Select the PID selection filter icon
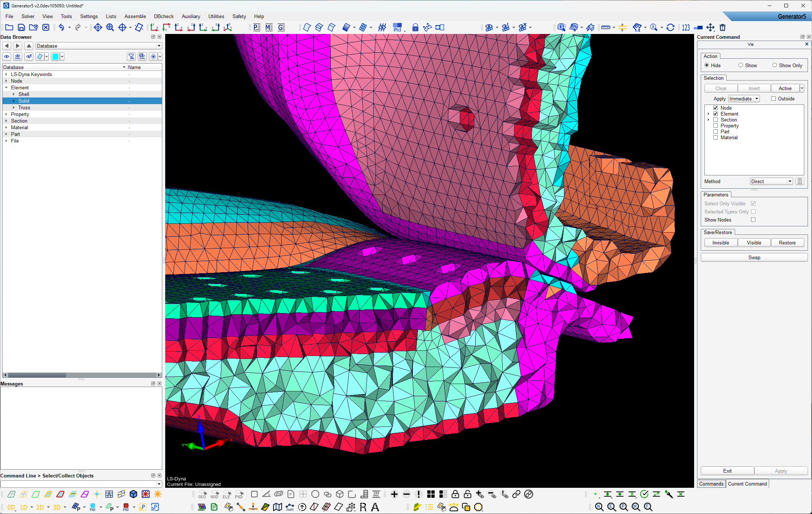Image resolution: width=812 pixels, height=514 pixels. tap(239, 494)
